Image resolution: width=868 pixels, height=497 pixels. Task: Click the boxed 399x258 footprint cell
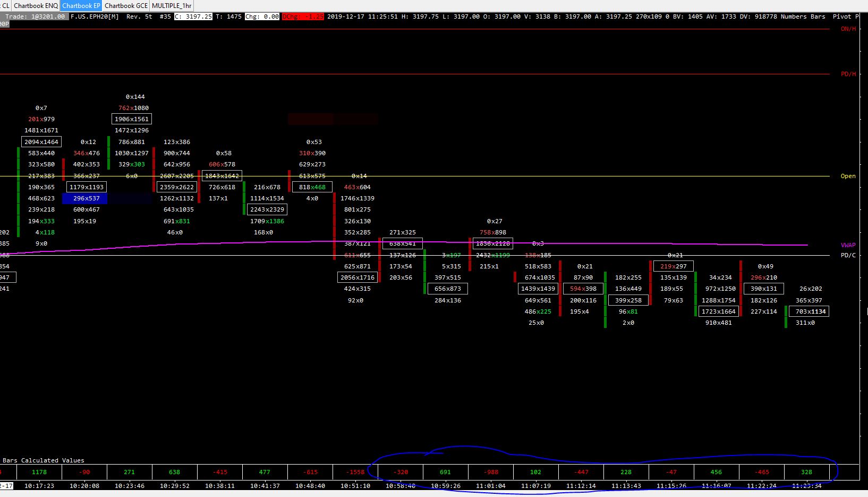coord(628,300)
